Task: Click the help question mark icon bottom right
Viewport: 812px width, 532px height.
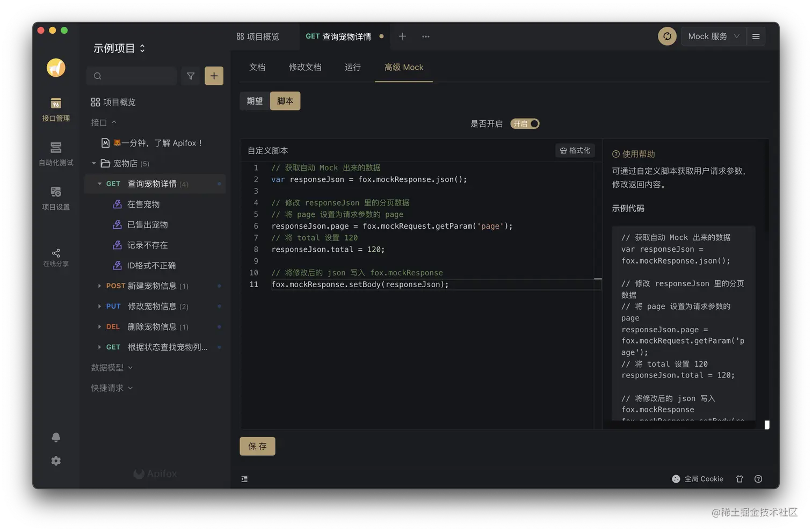Action: coord(758,478)
